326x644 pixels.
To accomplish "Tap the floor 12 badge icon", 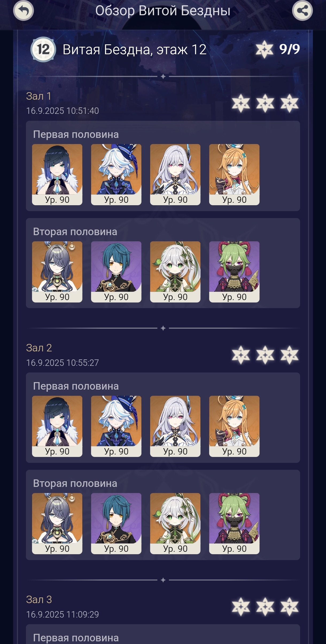I will [x=43, y=50].
